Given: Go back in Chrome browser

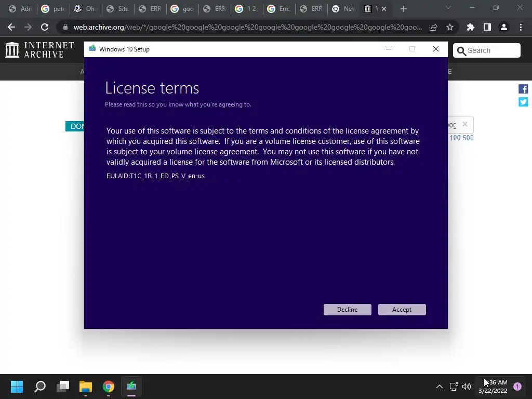Looking at the screenshot, I should [x=11, y=27].
